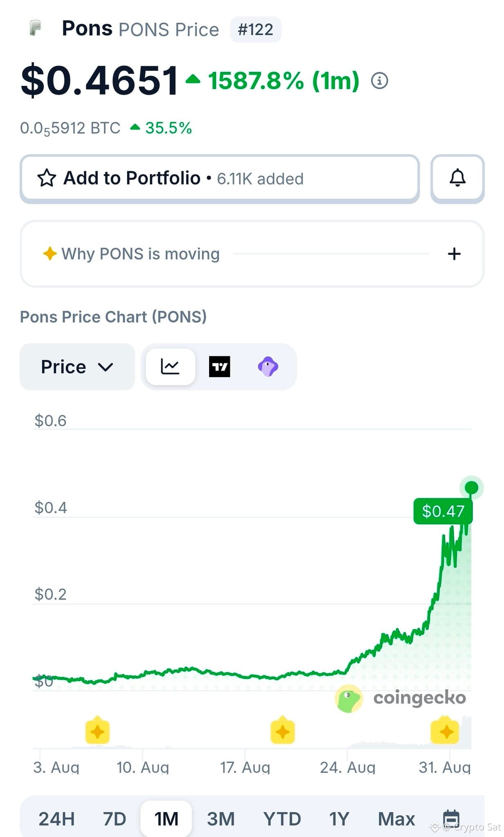The height and width of the screenshot is (837, 504).
Task: Open the Price dropdown selector
Action: point(77,367)
